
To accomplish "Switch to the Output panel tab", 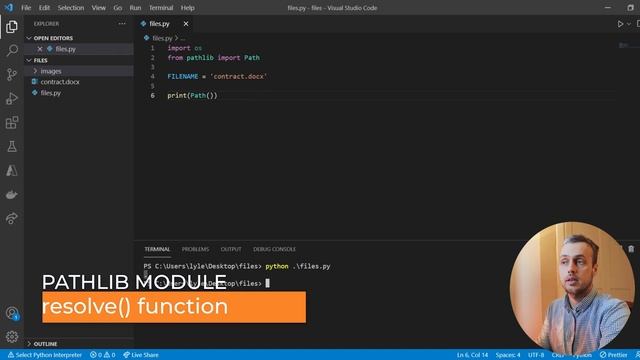I will tap(231, 249).
